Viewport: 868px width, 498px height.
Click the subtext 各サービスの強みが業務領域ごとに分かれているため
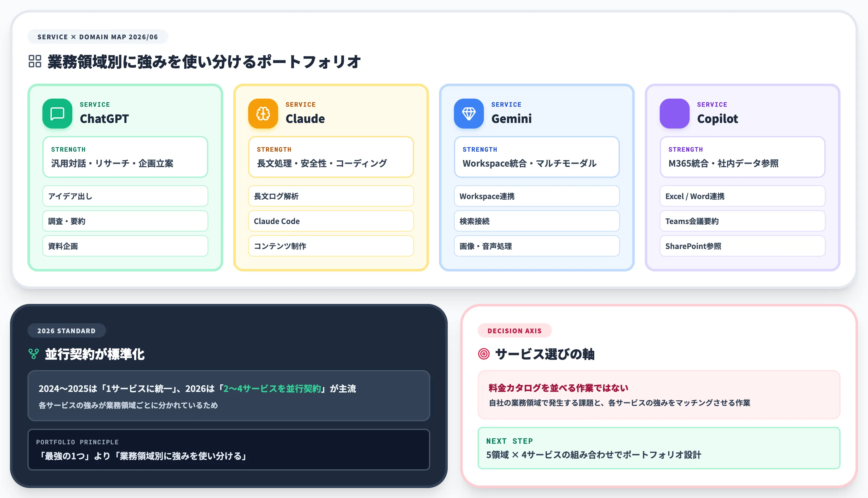click(128, 405)
